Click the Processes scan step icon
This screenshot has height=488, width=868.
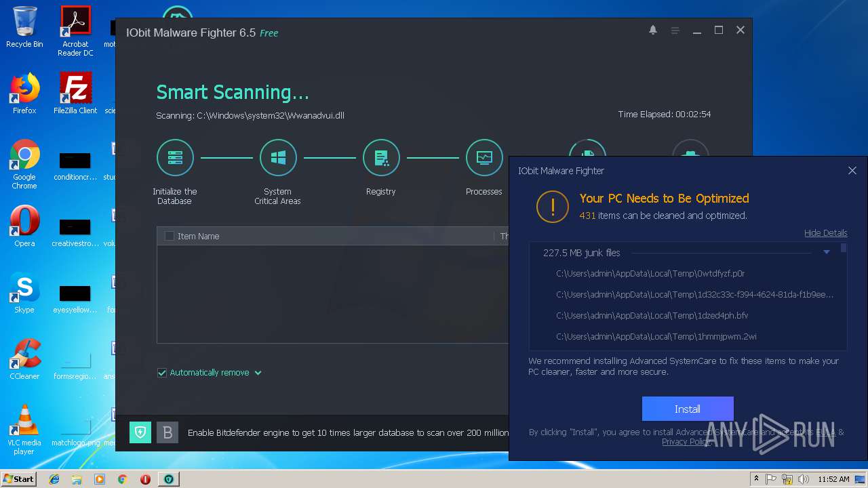click(484, 158)
